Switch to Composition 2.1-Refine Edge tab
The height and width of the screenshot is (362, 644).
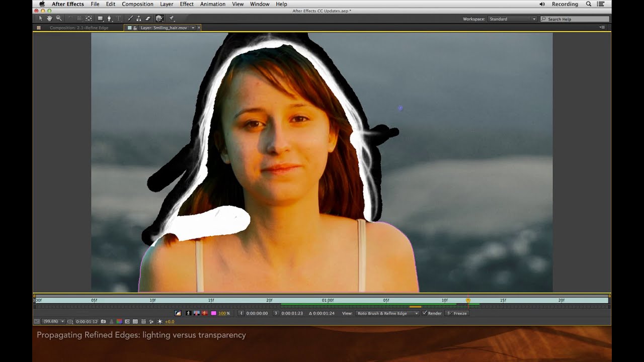click(79, 28)
